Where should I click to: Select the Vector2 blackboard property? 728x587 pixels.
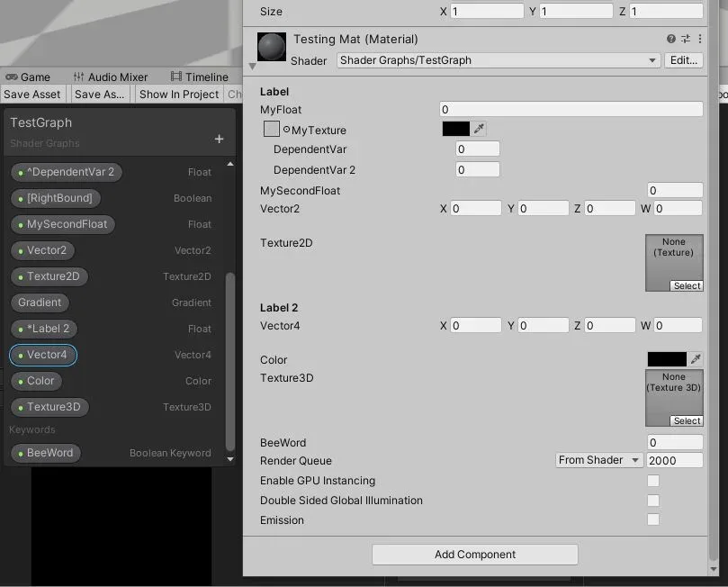click(42, 250)
